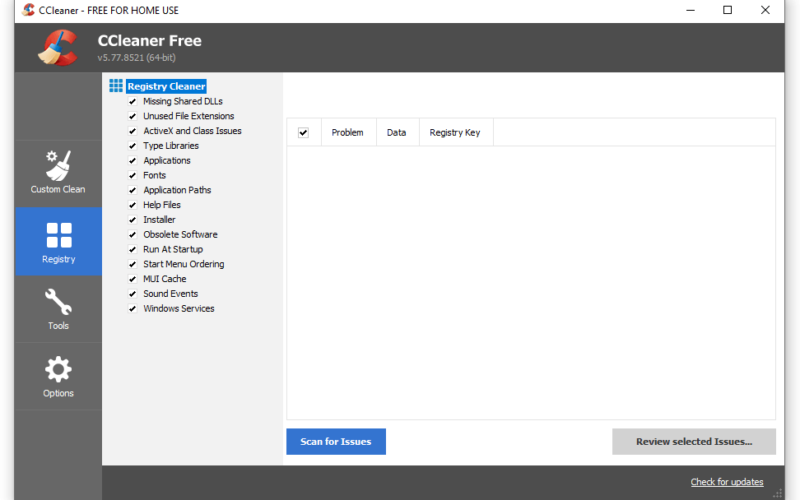This screenshot has height=500, width=800.
Task: Uncheck Missing Shared DLLs
Action: tap(133, 101)
